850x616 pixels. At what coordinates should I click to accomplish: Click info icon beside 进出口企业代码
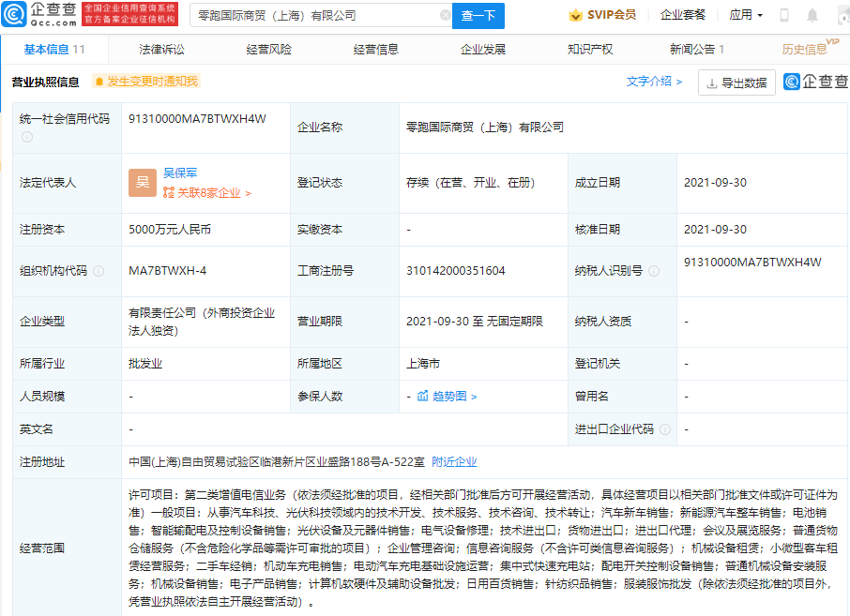[x=664, y=428]
